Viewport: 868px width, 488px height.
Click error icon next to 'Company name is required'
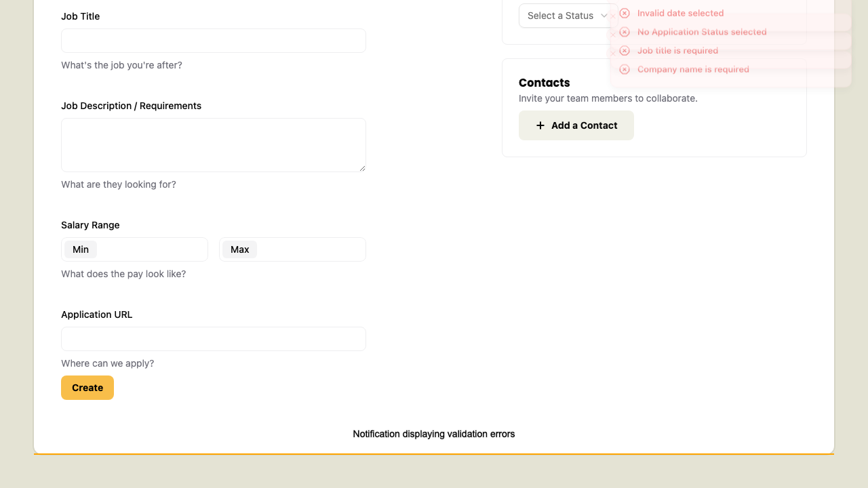click(625, 69)
